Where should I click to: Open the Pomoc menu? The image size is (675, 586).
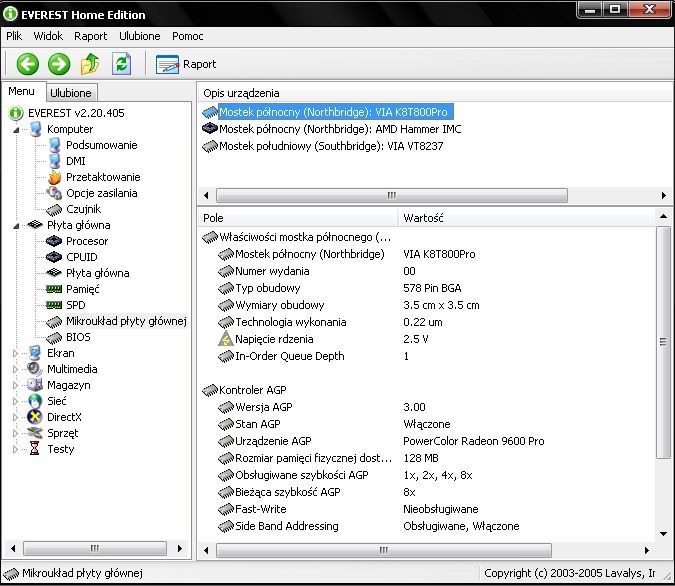[x=188, y=36]
